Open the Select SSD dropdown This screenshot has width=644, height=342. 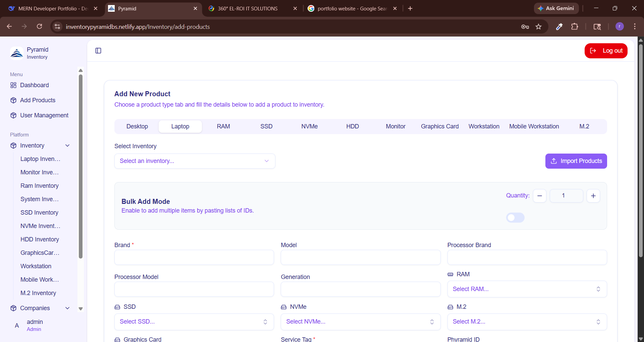coord(194,322)
